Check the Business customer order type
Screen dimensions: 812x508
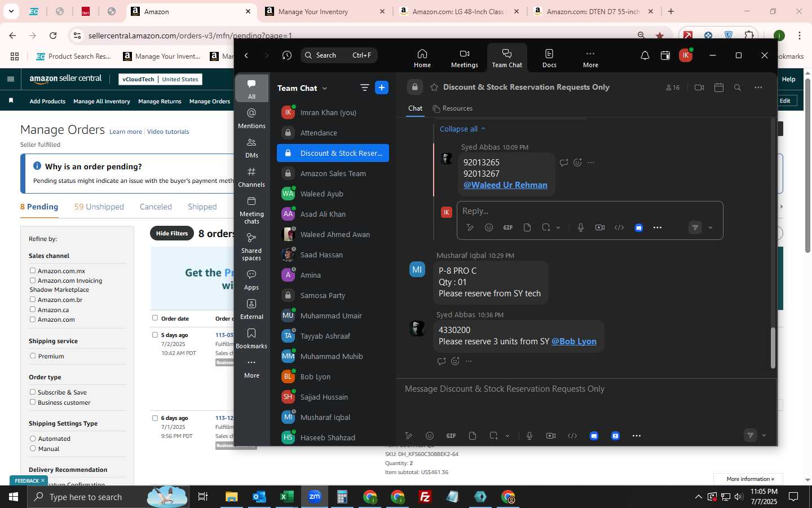[33, 402]
